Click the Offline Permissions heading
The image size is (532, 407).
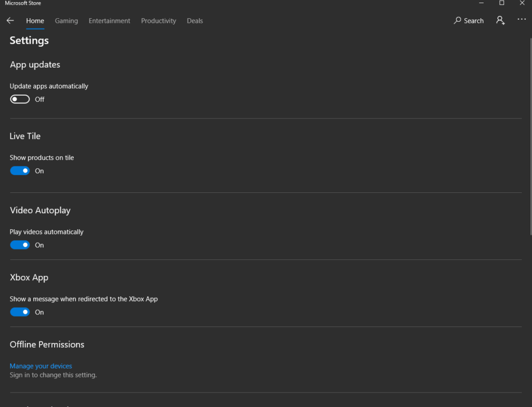[x=47, y=345]
